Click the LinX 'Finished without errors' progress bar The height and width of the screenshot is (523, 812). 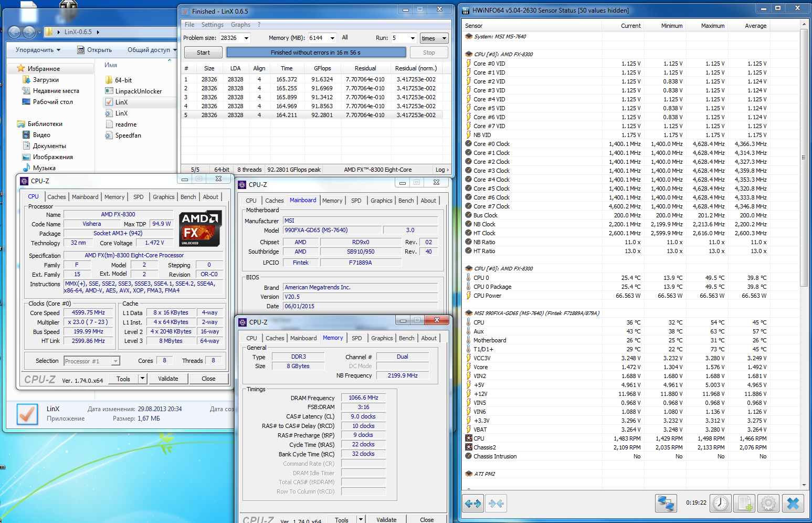(x=315, y=53)
